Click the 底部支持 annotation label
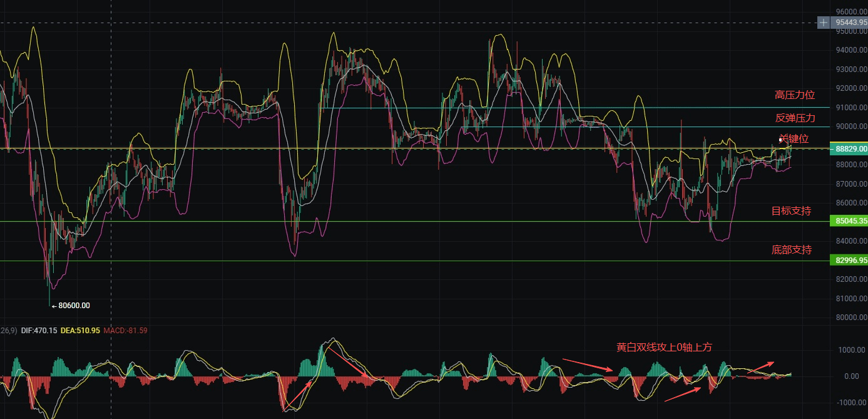This screenshot has width=868, height=419. coord(791,250)
